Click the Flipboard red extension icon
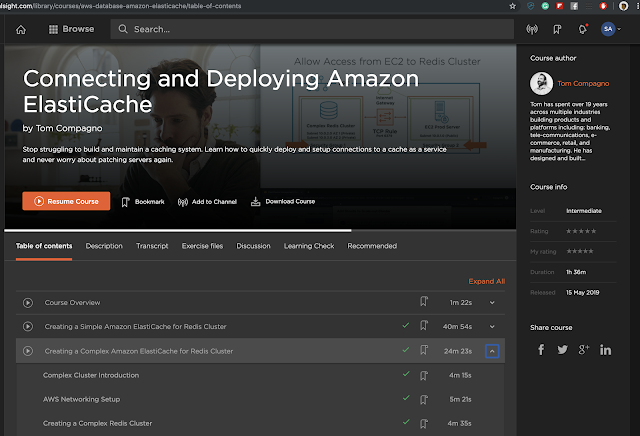The height and width of the screenshot is (436, 640). click(560, 6)
